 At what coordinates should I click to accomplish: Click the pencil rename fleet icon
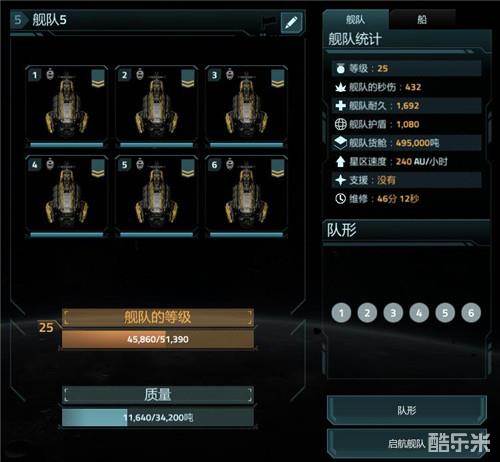click(292, 22)
